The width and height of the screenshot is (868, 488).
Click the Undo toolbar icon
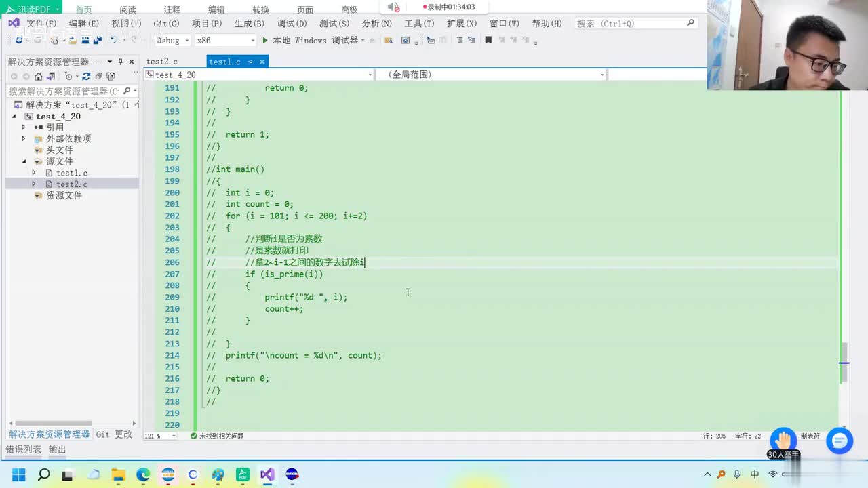coord(114,41)
